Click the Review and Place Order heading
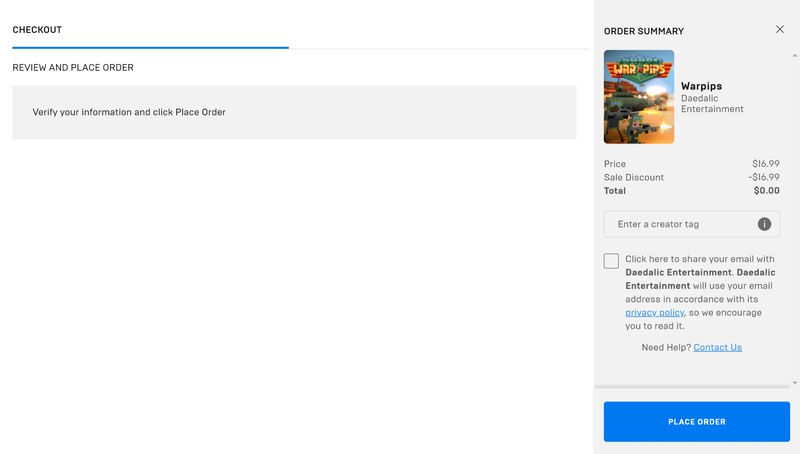 pos(73,67)
